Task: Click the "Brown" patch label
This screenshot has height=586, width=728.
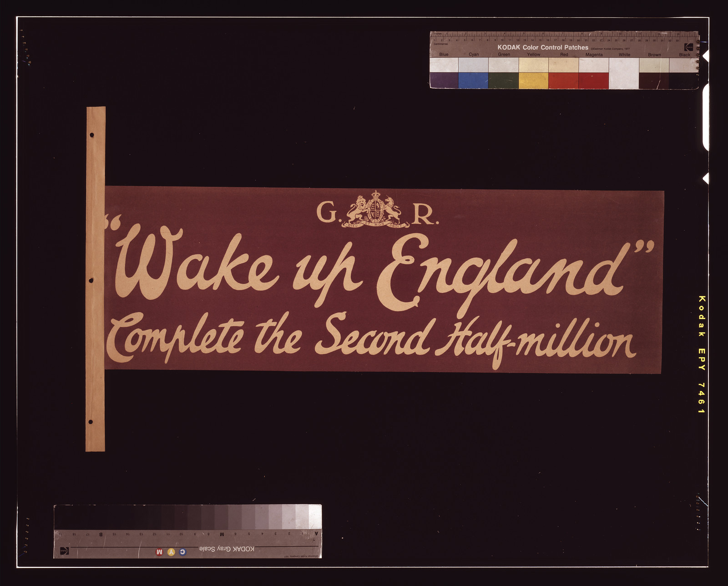Action: pyautogui.click(x=654, y=55)
